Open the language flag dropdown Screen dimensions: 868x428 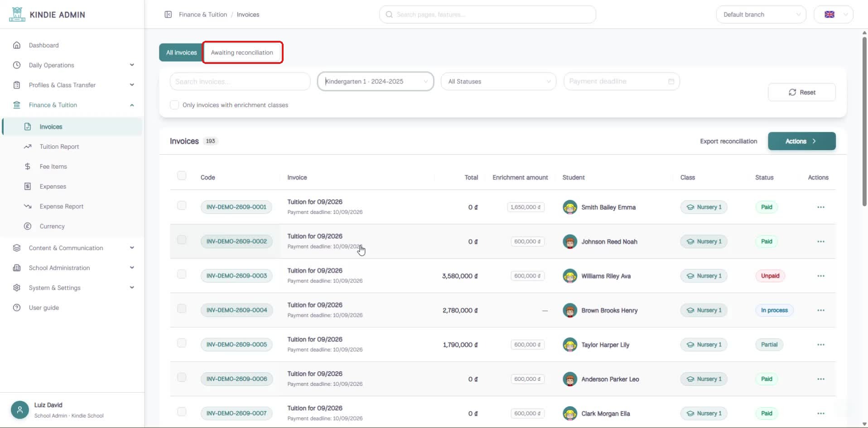pos(834,15)
